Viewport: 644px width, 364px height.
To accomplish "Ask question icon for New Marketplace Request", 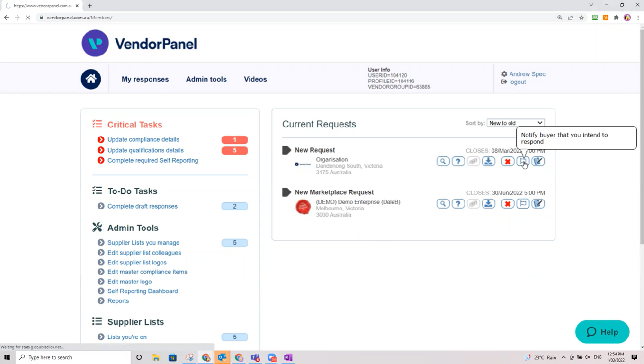I will (x=458, y=204).
